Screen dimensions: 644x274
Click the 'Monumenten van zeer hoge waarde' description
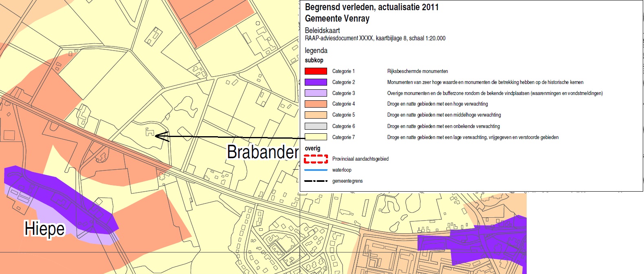[485, 82]
